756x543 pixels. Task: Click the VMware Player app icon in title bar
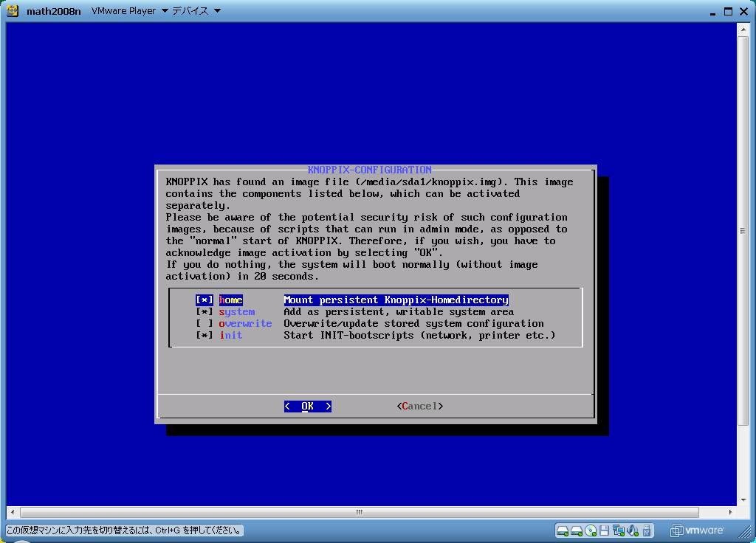click(13, 10)
